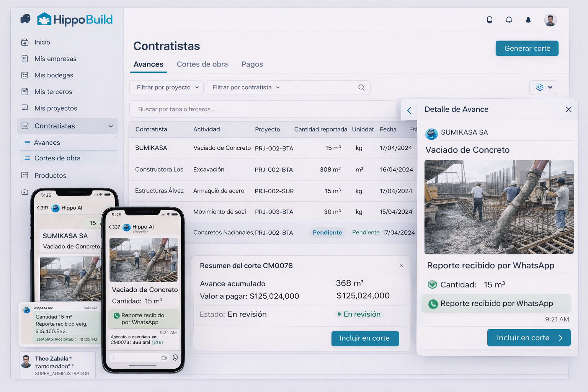Open the Filtrar por contratista dropdown
The width and height of the screenshot is (588, 392).
(x=246, y=87)
